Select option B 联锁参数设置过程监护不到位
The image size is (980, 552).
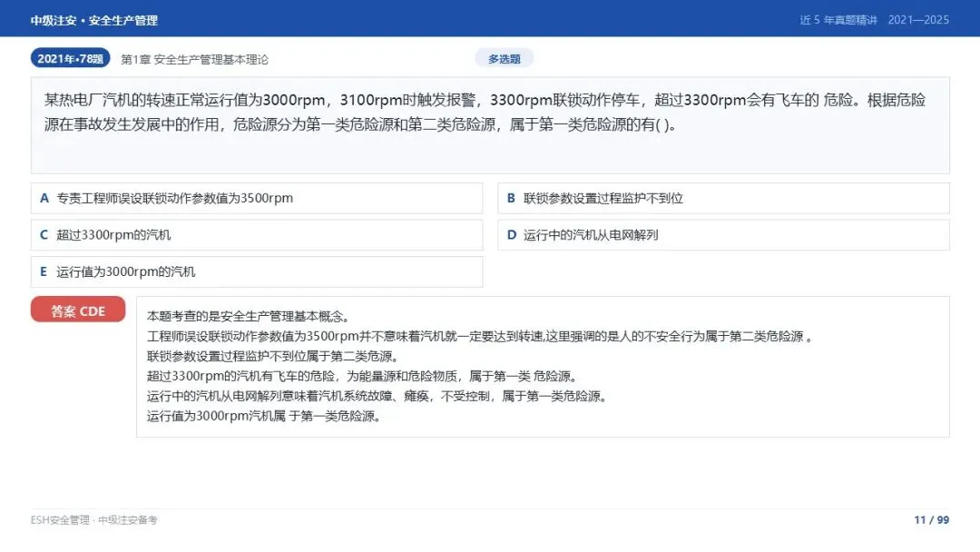click(723, 198)
